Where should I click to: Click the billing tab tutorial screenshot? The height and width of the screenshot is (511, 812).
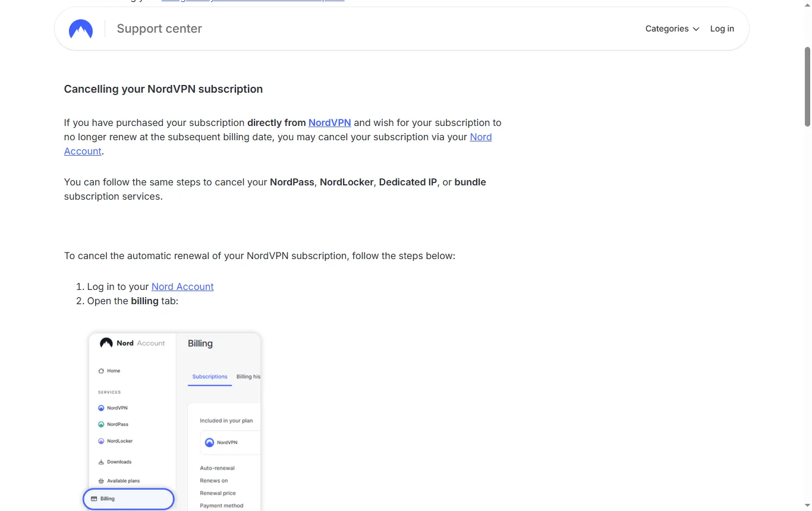tap(175, 421)
